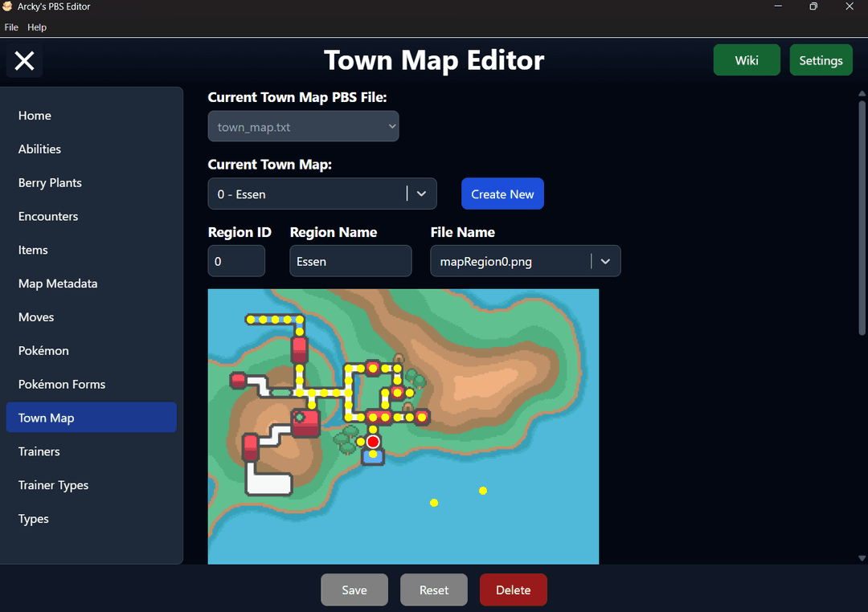The width and height of the screenshot is (868, 612).
Task: Select Encounters in the sidebar
Action: tap(48, 216)
